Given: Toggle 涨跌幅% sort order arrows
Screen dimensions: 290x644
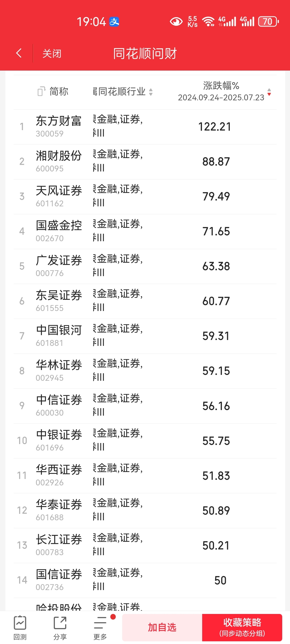Looking at the screenshot, I should point(269,92).
